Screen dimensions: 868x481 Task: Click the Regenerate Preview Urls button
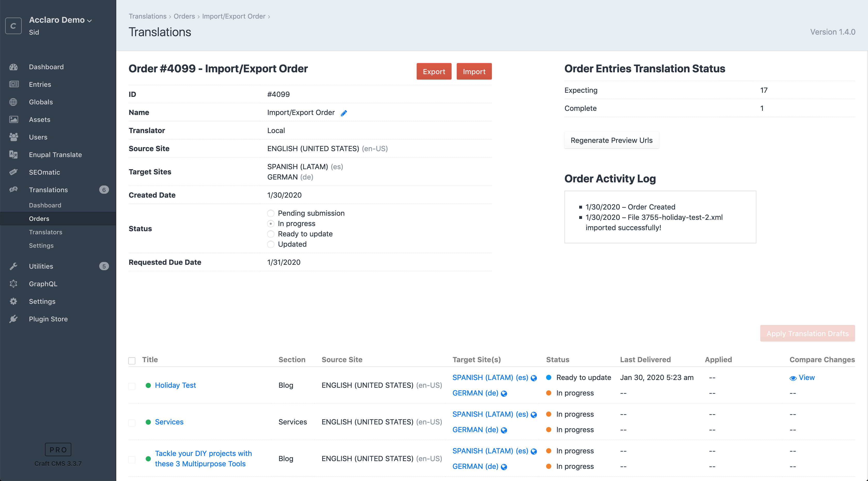click(x=611, y=140)
